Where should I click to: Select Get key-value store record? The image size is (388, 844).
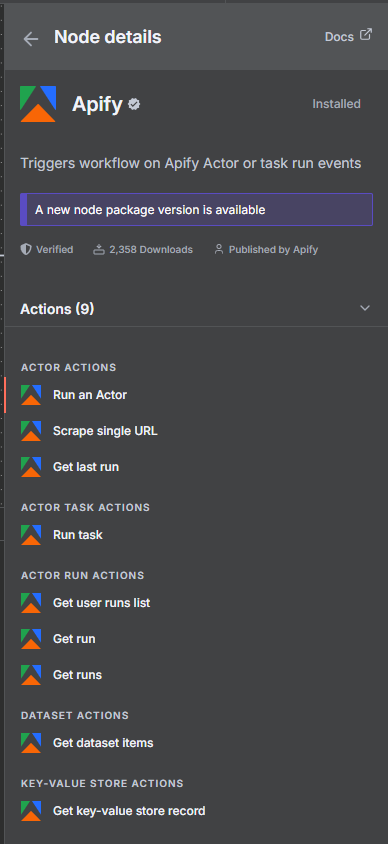[x=196, y=811]
